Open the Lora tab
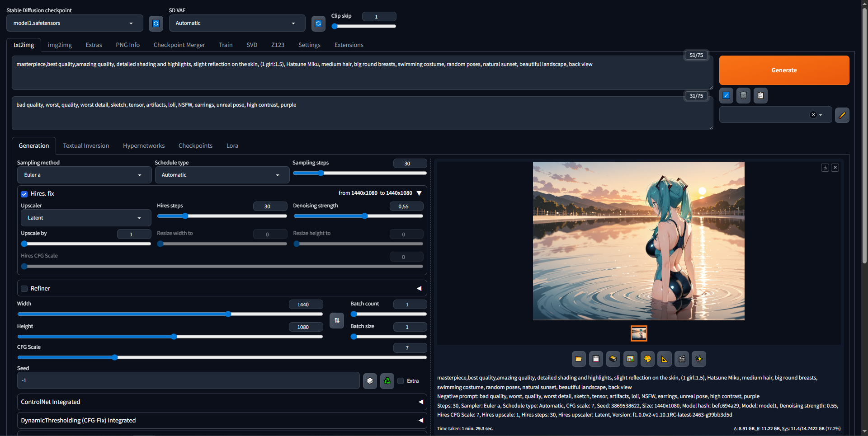The height and width of the screenshot is (436, 868). [x=232, y=145]
